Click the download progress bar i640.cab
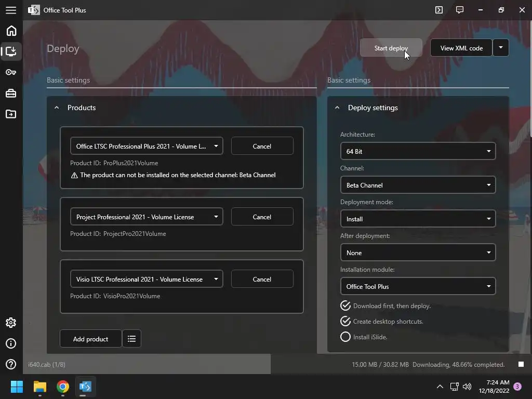The image size is (532, 399). point(147,364)
